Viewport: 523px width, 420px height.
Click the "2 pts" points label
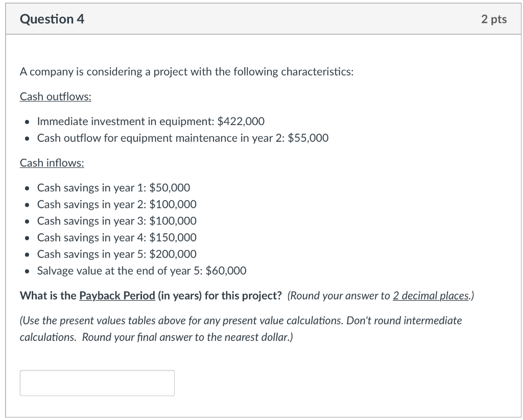493,19
